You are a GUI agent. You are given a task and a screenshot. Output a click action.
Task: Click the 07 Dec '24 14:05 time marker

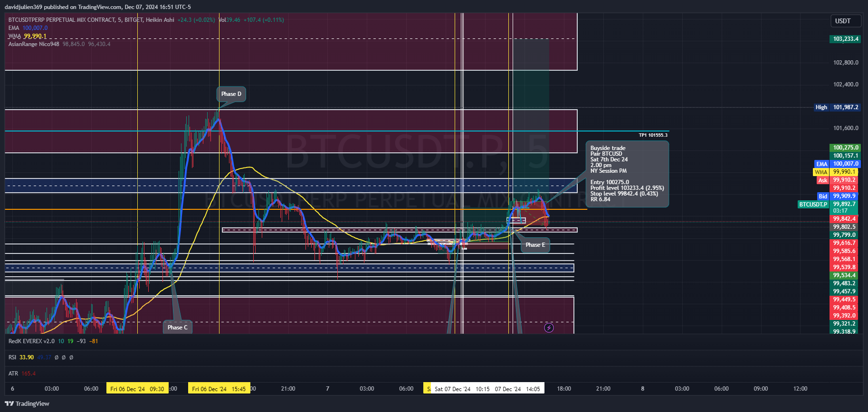point(517,389)
